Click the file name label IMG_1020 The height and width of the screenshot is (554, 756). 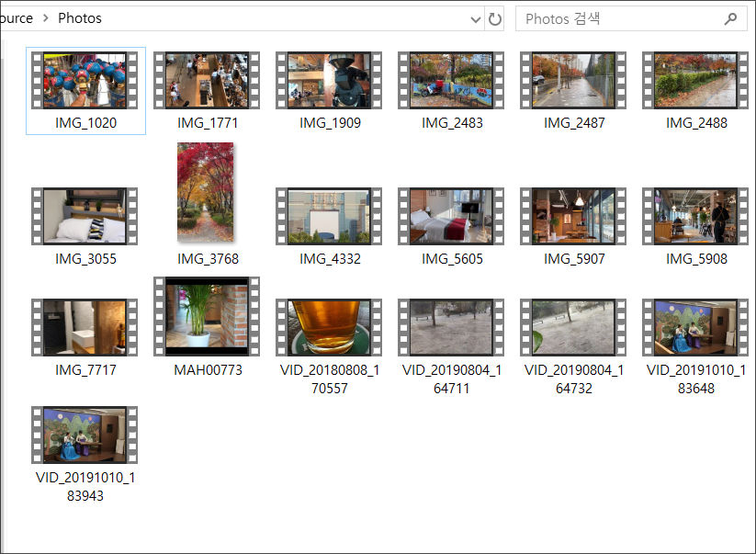pos(85,123)
